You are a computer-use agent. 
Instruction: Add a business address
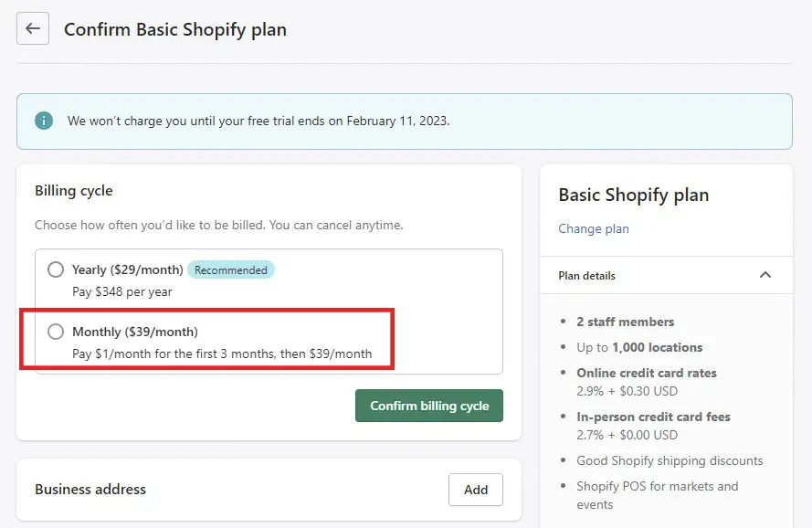click(x=475, y=490)
